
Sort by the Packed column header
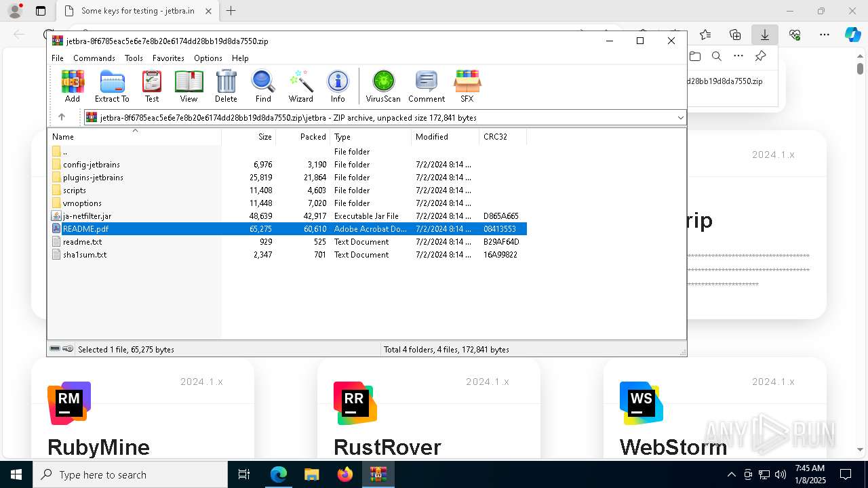click(303, 137)
